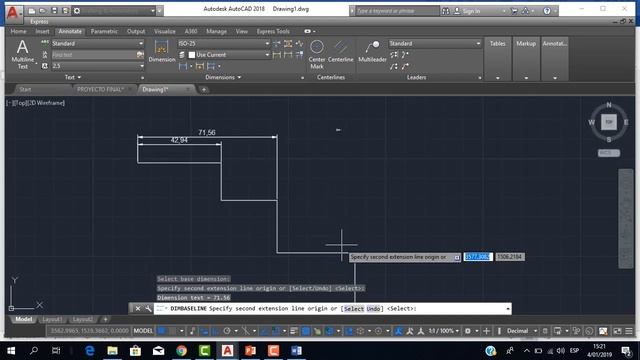
Task: Click the Quick dimension icon
Action: pyautogui.click(x=200, y=66)
